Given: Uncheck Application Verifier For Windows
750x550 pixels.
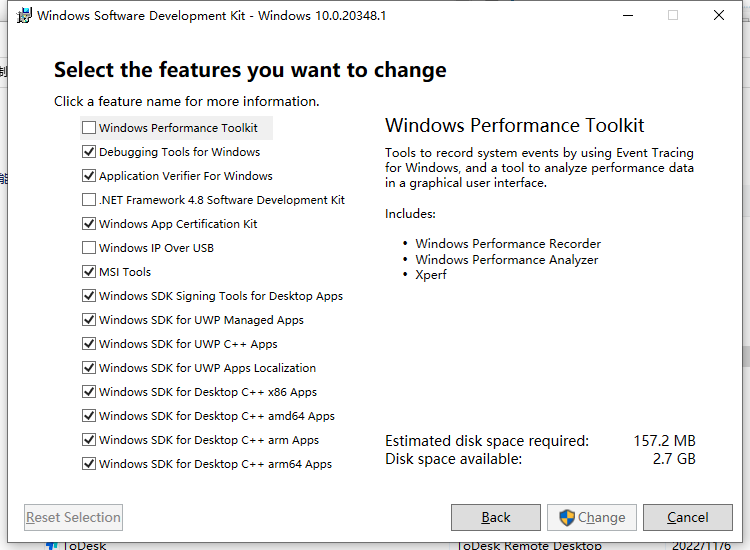Looking at the screenshot, I should [x=89, y=176].
